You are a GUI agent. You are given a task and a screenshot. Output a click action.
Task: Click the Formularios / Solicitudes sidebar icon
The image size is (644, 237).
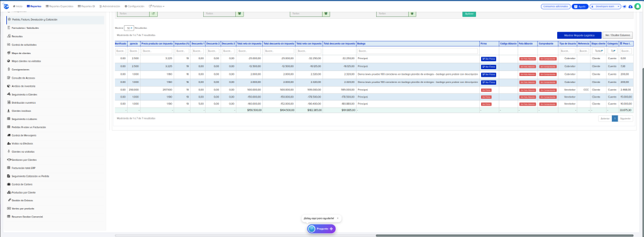coord(9,28)
